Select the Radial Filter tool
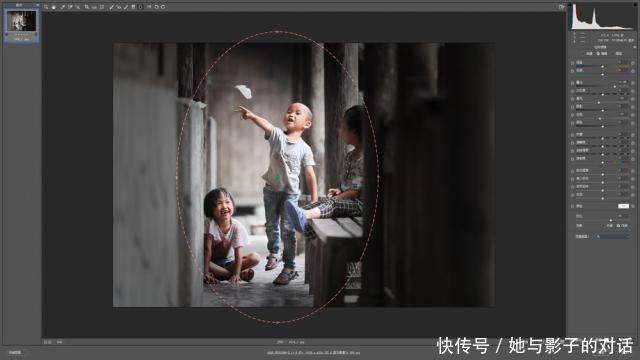This screenshot has height=360, width=640. pos(140,7)
